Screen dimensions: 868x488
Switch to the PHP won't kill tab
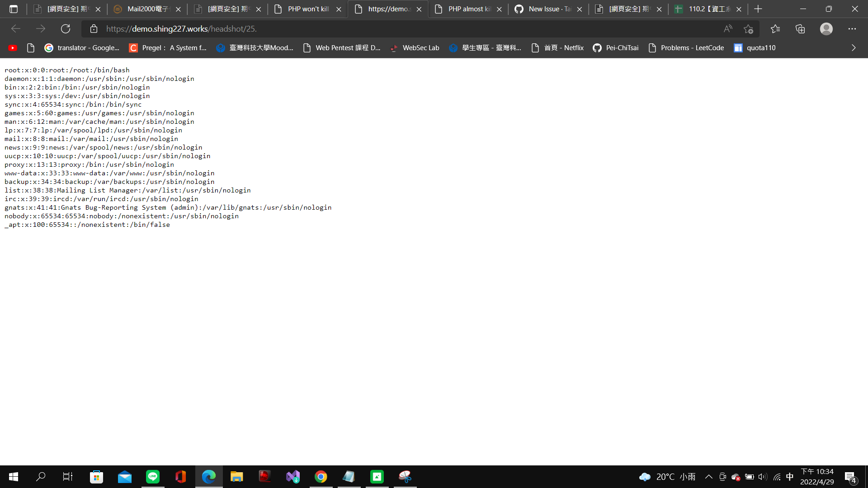[307, 9]
